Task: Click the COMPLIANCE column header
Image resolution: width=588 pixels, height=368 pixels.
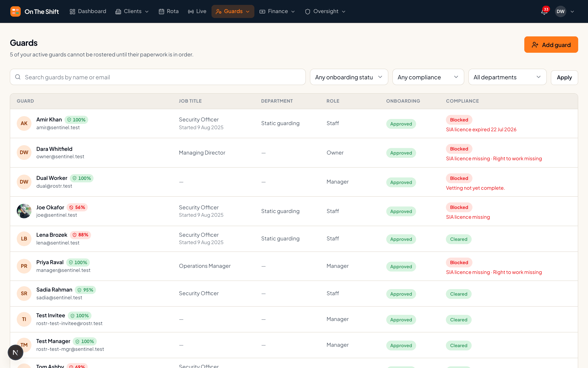Action: [462, 101]
